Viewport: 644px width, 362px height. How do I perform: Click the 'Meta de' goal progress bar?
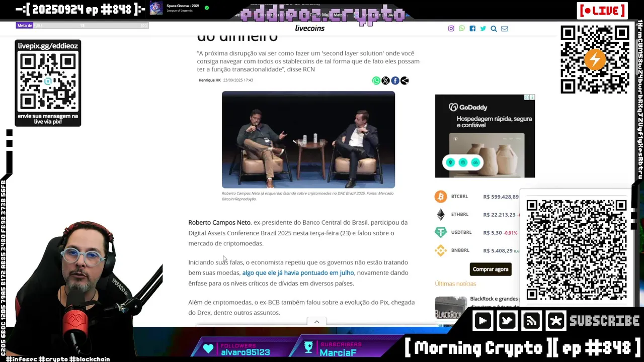[82, 26]
